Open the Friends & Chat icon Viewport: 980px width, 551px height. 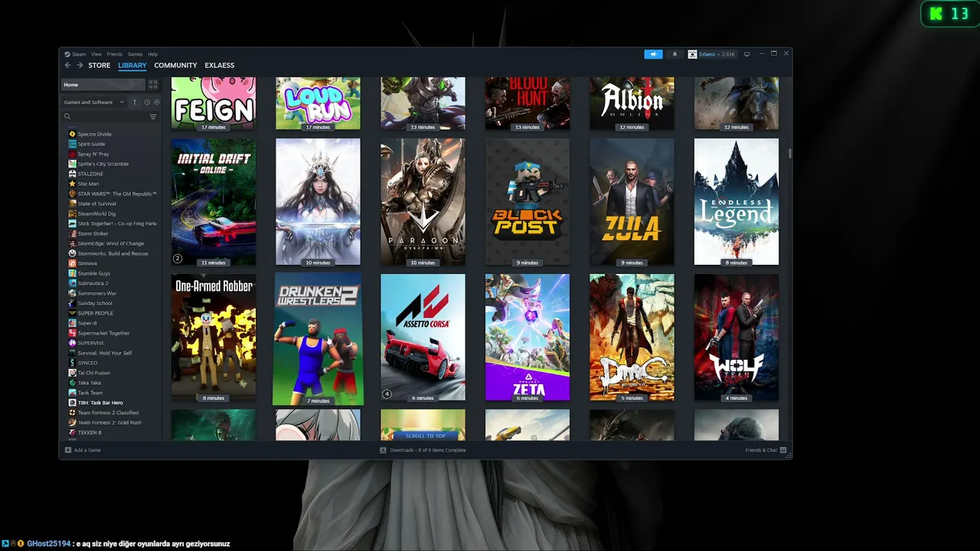tap(783, 450)
